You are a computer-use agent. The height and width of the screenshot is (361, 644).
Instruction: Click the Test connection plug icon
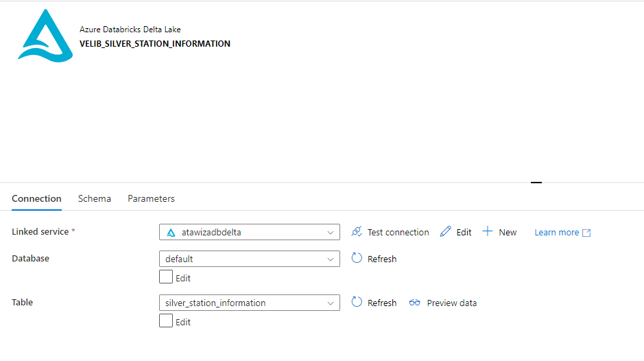click(357, 232)
